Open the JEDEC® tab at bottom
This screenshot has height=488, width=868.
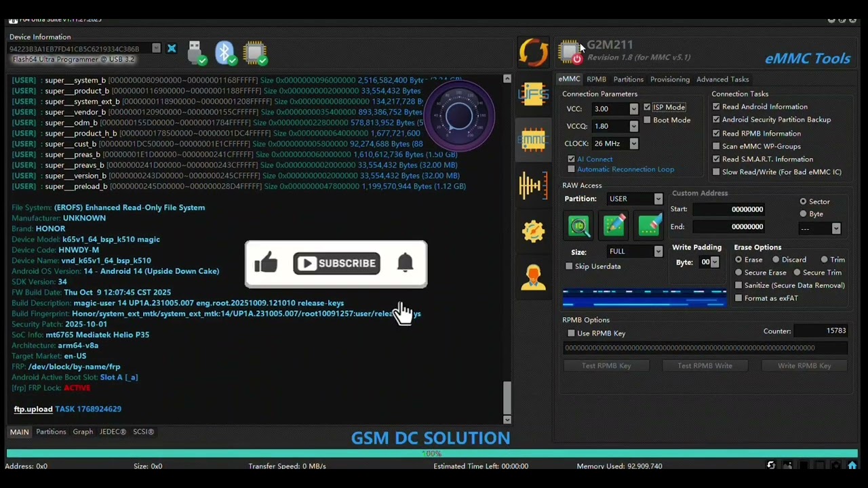pyautogui.click(x=113, y=432)
